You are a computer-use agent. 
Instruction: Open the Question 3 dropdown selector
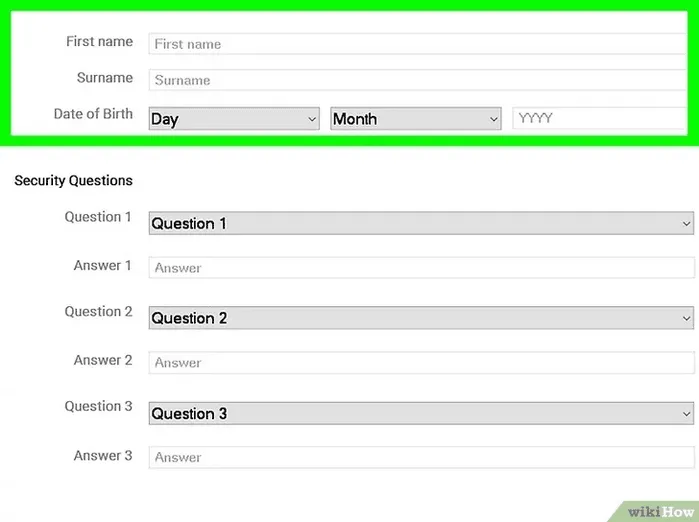pos(421,413)
